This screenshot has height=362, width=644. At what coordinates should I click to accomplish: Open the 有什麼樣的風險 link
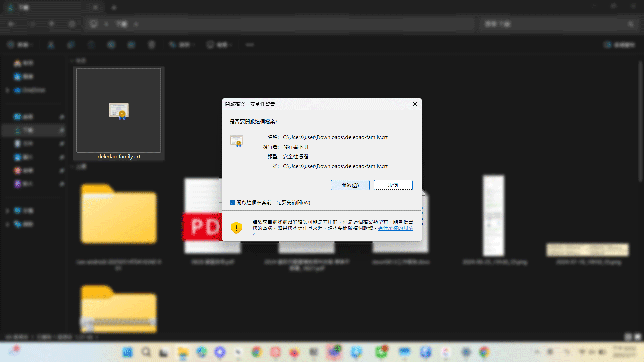[395, 228]
